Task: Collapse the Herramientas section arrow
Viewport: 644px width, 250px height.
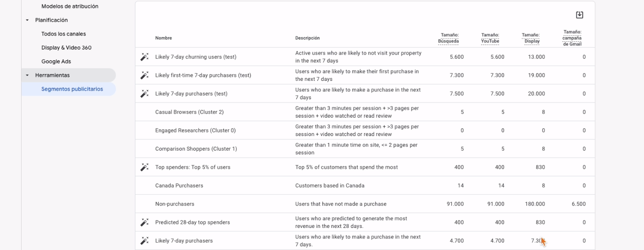Action: click(27, 75)
